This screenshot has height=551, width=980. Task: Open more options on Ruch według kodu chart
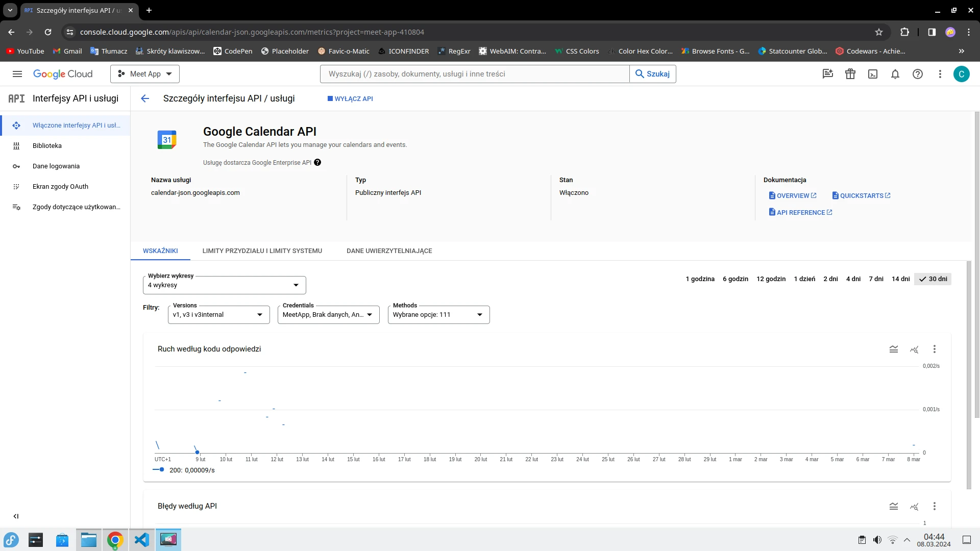click(x=935, y=349)
